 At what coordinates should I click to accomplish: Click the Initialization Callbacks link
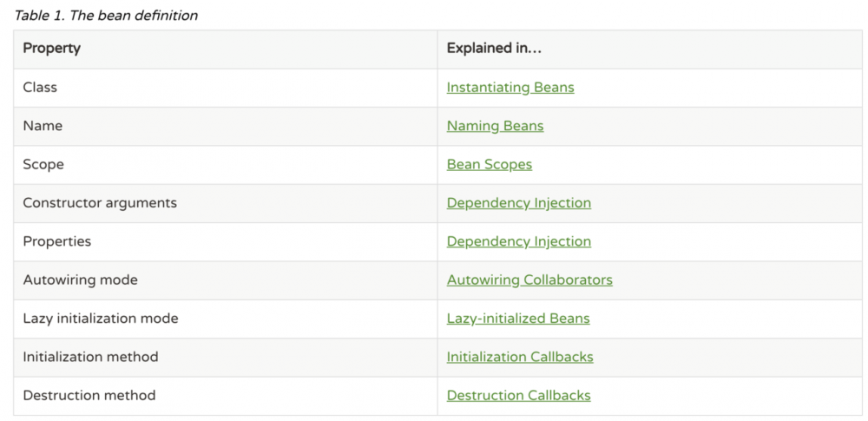pyautogui.click(x=519, y=357)
